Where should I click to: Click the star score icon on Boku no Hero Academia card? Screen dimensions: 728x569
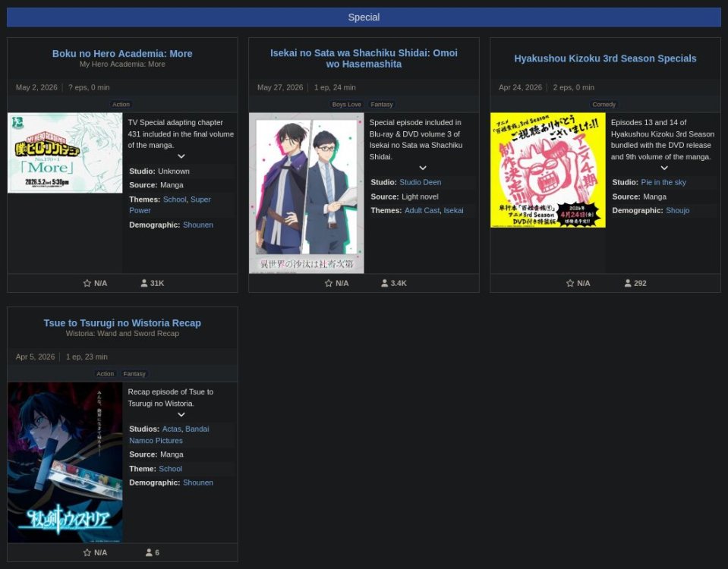tap(87, 283)
